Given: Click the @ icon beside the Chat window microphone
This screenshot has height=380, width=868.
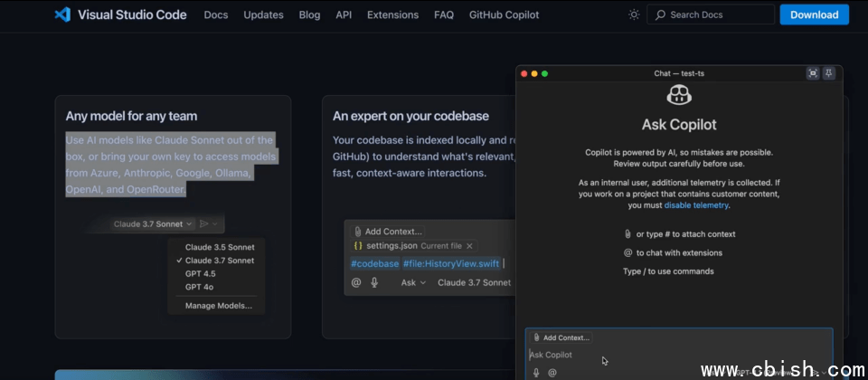Looking at the screenshot, I should point(552,373).
